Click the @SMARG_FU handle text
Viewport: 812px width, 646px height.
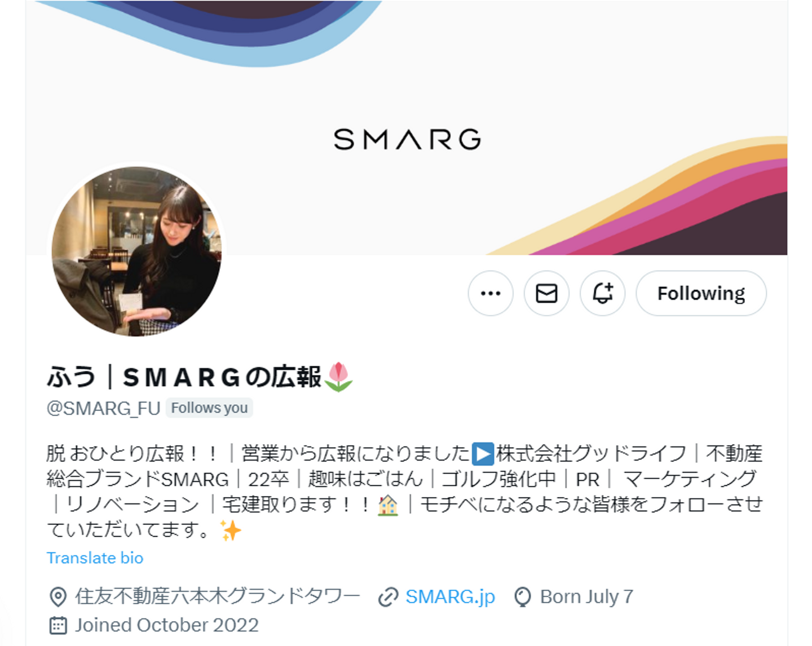point(104,408)
